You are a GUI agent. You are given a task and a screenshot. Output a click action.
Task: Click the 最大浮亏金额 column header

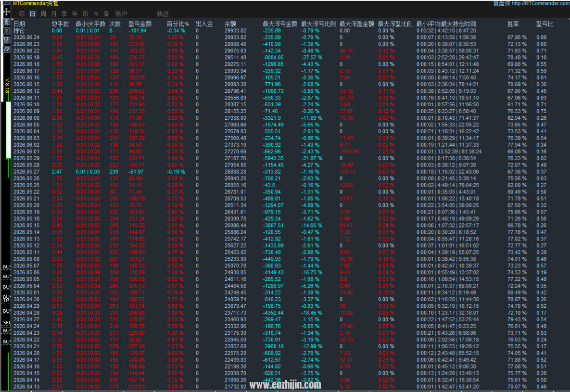pos(280,24)
